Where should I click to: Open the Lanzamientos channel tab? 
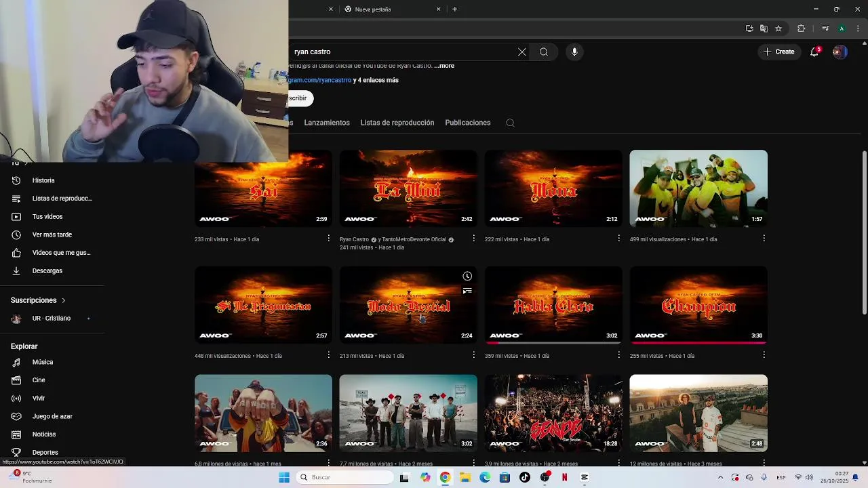[x=327, y=123]
